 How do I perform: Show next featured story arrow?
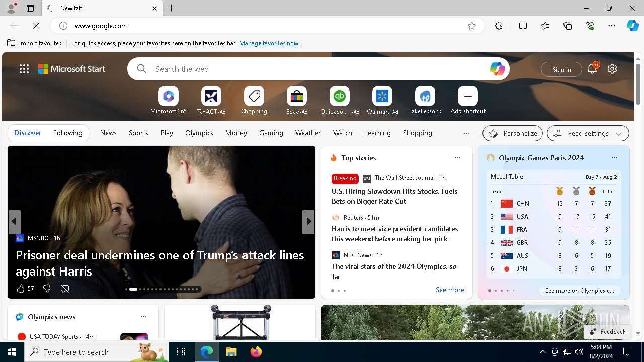click(308, 222)
